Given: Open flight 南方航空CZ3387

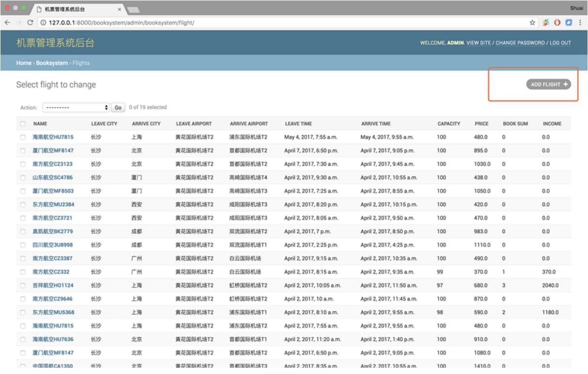Looking at the screenshot, I should [52, 258].
